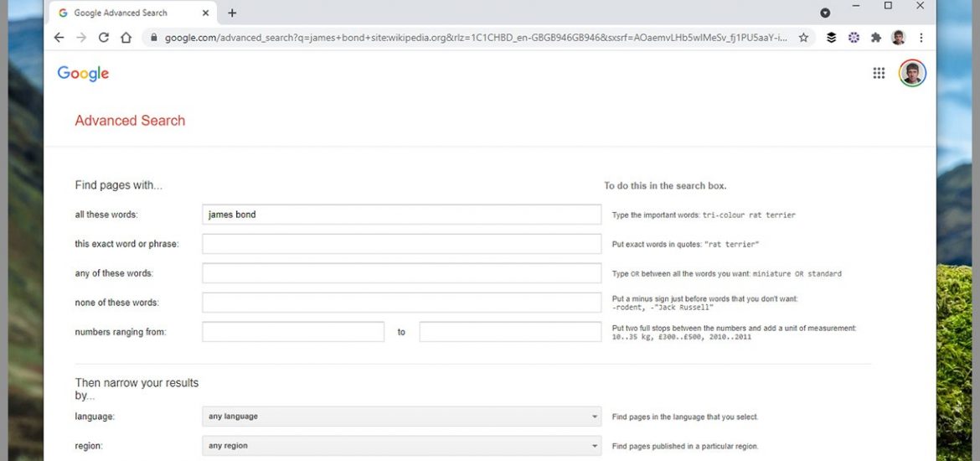Click the 'Advanced Search' heading
The image size is (980, 461).
[x=130, y=121]
